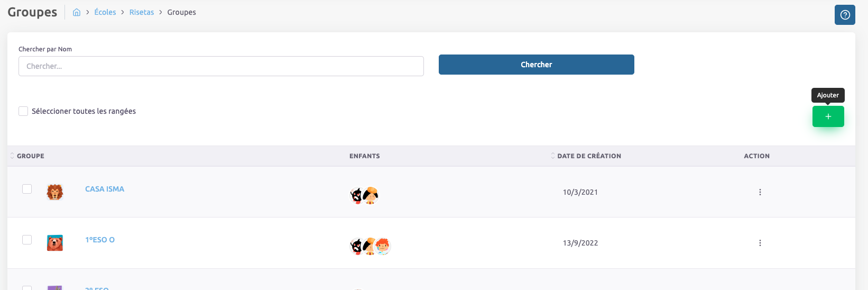Check Sélectionner toutes les rangées checkbox

(x=23, y=111)
